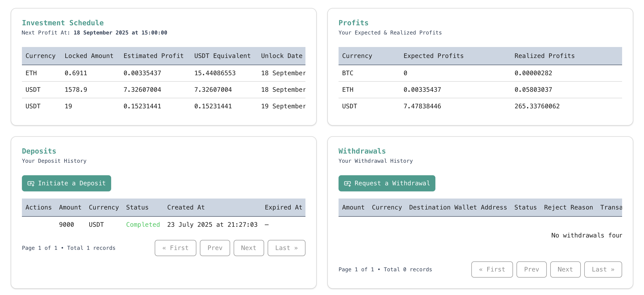Click 'Total 0 records' text in Withdrawals
Viewport: 644px width, 295px height.
(x=408, y=270)
